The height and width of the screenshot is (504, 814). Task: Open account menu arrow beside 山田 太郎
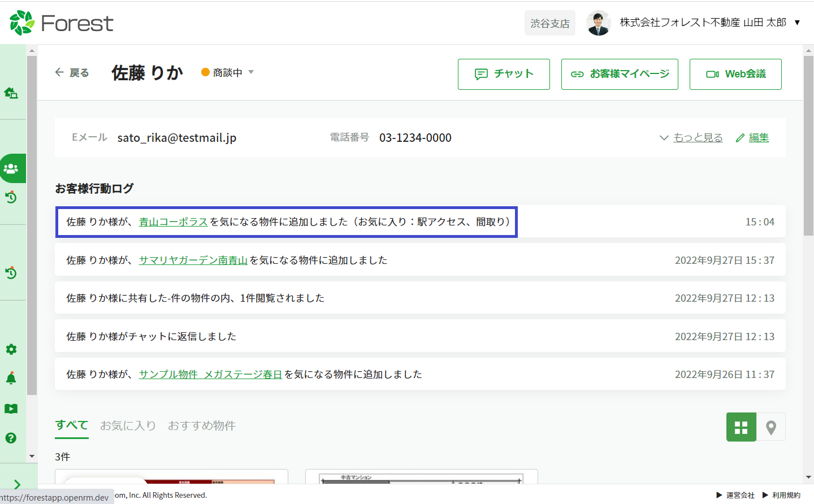point(797,23)
